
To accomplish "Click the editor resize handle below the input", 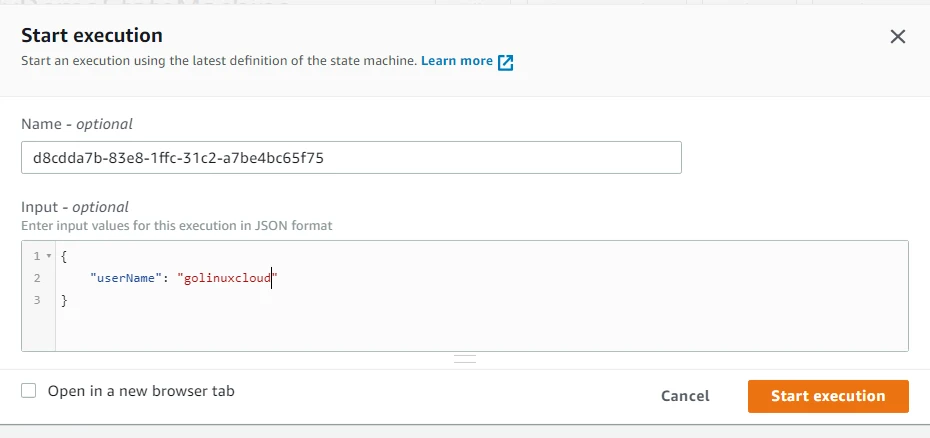I will coord(465,357).
